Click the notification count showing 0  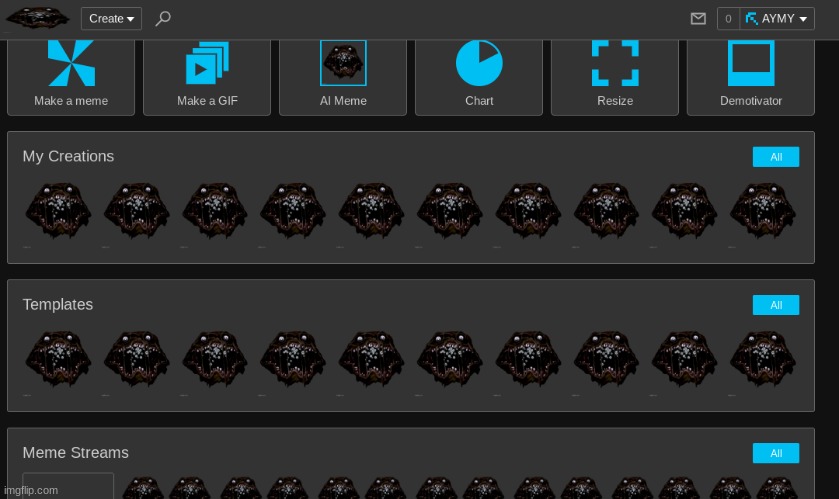pos(728,18)
